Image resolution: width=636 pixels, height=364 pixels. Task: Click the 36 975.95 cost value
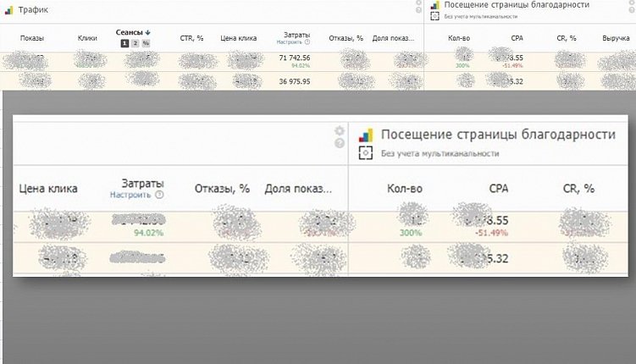295,81
